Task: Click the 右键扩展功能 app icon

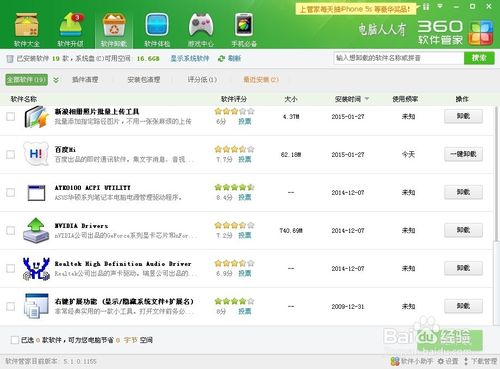Action: coord(36,306)
